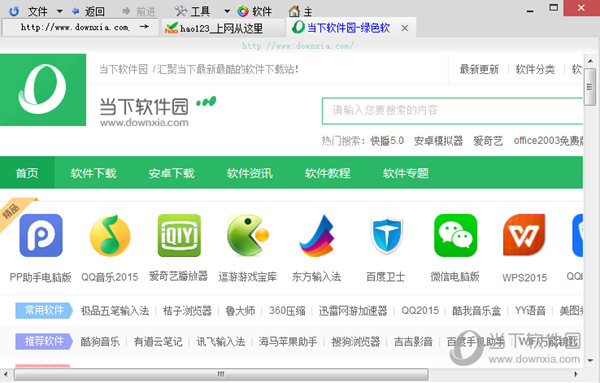Image resolution: width=600 pixels, height=383 pixels.
Task: Click the home icon in the toolbar
Action: (294, 11)
